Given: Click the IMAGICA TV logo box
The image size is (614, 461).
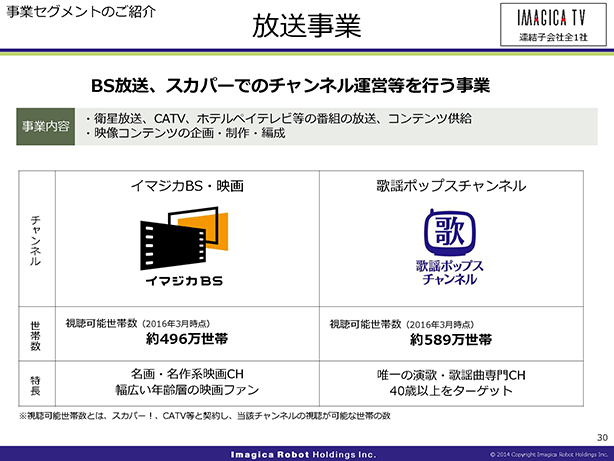Looking at the screenshot, I should point(553,25).
